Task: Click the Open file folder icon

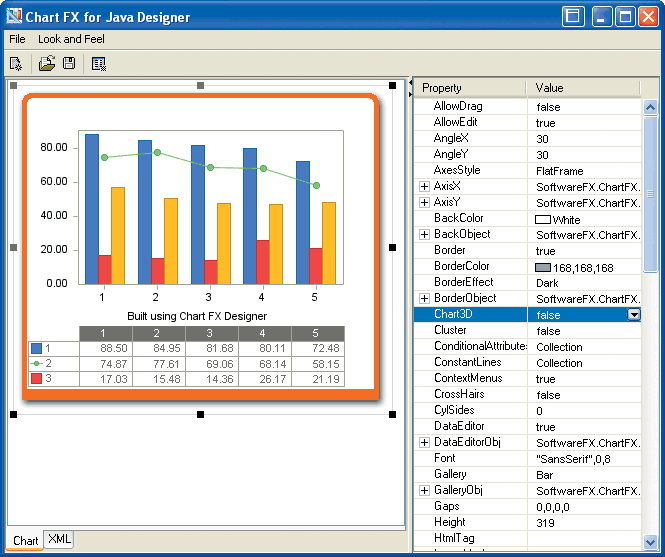Action: tap(47, 63)
